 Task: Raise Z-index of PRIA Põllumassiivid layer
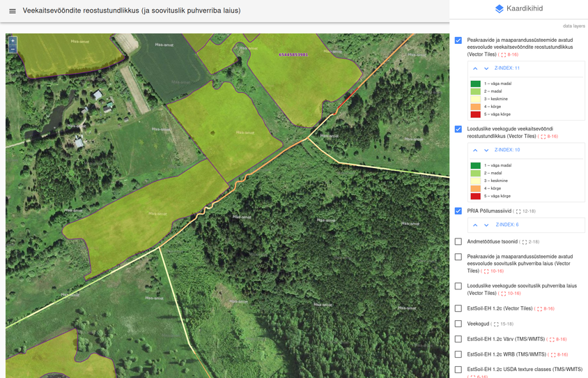(x=475, y=225)
